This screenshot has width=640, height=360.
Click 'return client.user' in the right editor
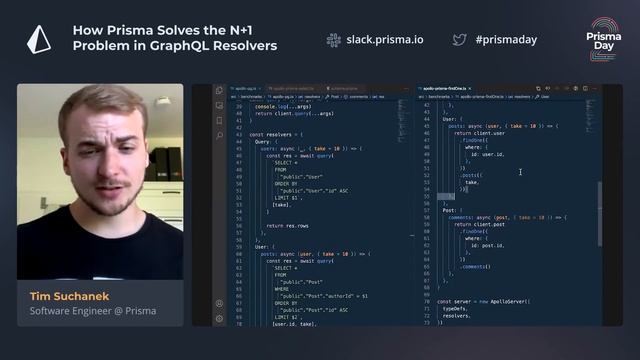point(480,133)
